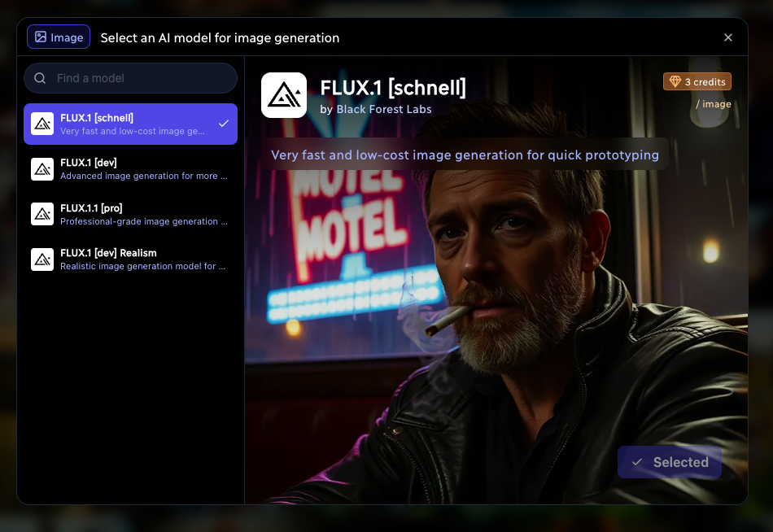Viewport: 773px width, 532px height.
Task: Click the gem icon in credits badge
Action: (x=675, y=81)
